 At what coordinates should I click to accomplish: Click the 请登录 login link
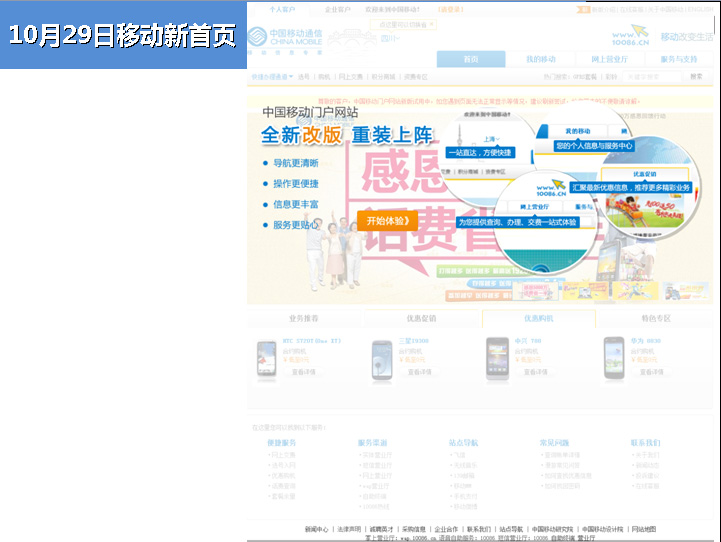click(x=451, y=9)
